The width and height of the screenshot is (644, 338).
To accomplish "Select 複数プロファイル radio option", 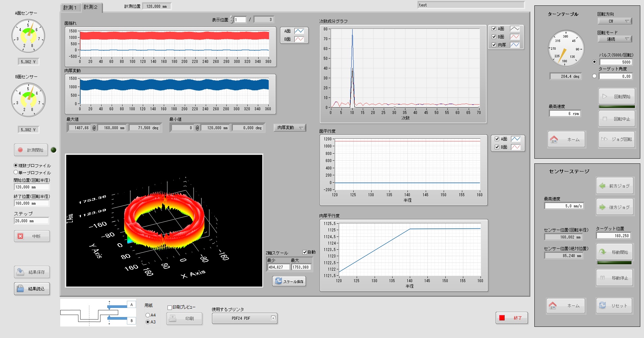I will tap(16, 165).
